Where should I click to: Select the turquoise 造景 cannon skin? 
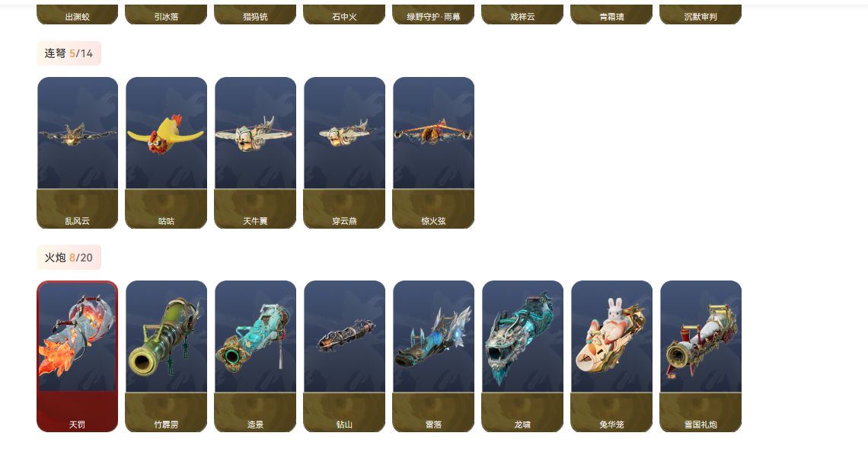point(256,357)
